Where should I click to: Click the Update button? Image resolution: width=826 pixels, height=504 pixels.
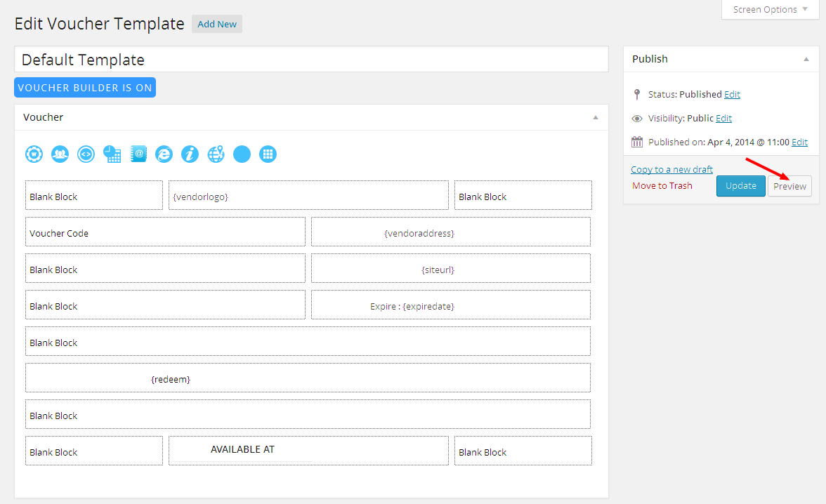(740, 186)
